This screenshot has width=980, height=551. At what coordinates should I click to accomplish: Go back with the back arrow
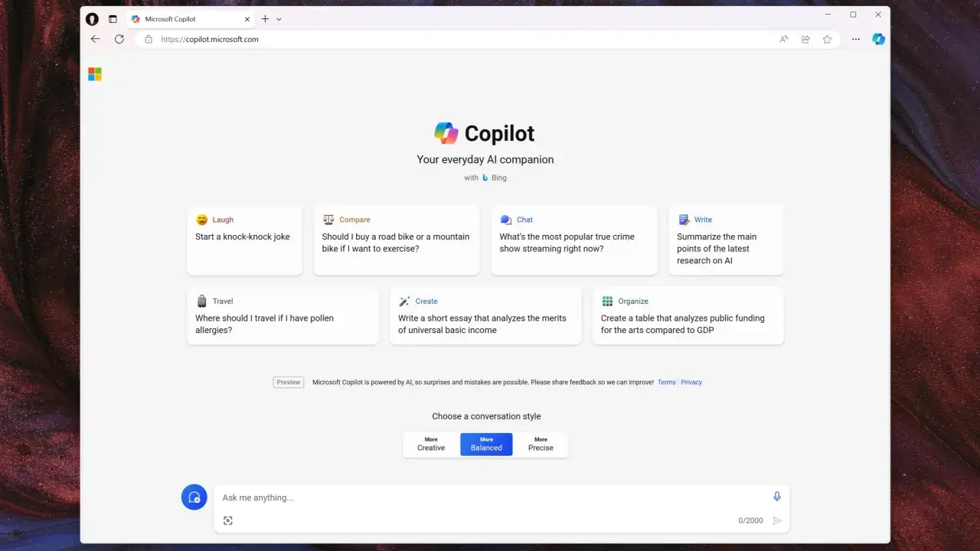pos(95,39)
